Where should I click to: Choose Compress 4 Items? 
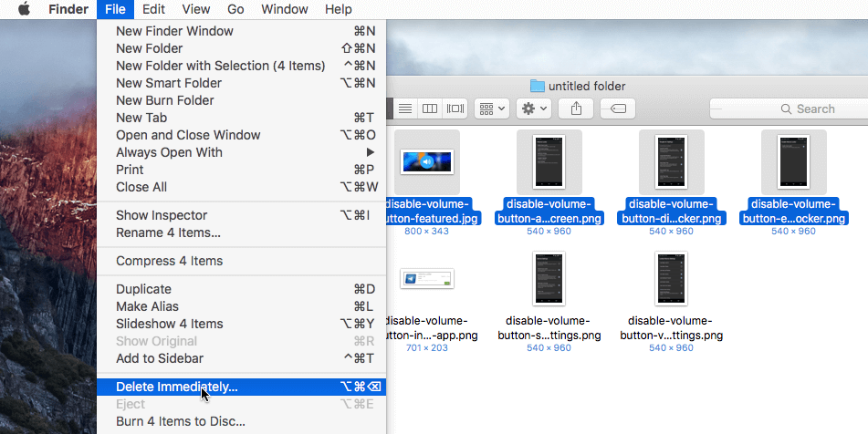click(x=241, y=261)
